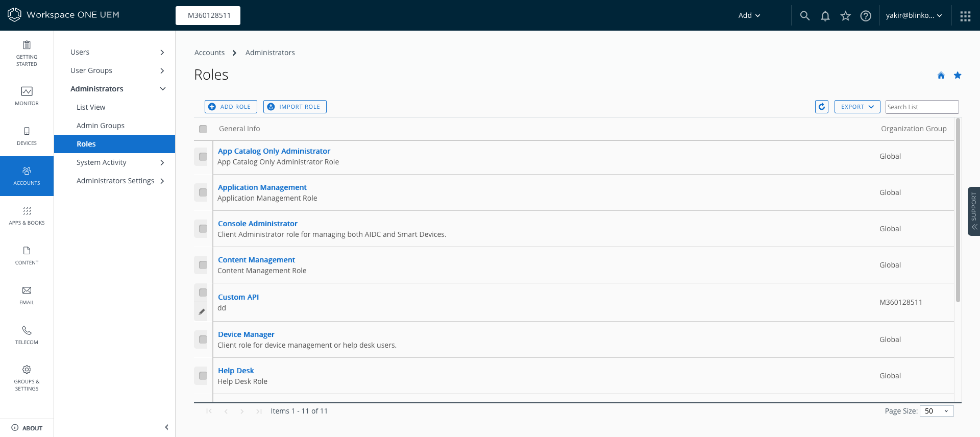This screenshot has height=437, width=980.
Task: Open Application Management role link
Action: click(262, 187)
